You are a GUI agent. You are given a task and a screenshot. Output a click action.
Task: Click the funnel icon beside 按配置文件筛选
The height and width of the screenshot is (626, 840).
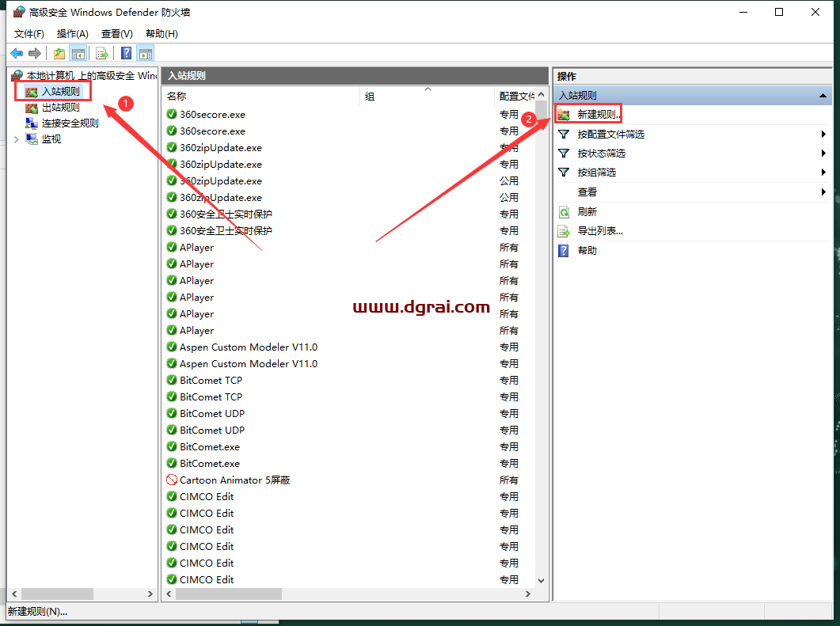(x=564, y=135)
